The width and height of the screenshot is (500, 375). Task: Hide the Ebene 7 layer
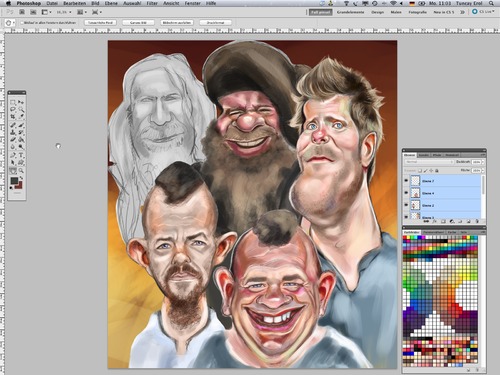point(406,181)
